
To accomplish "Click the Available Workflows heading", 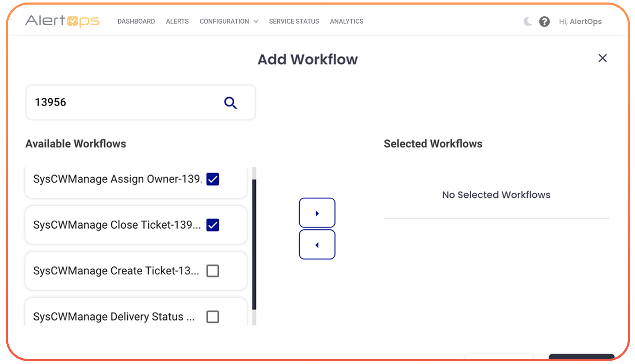I will (76, 144).
